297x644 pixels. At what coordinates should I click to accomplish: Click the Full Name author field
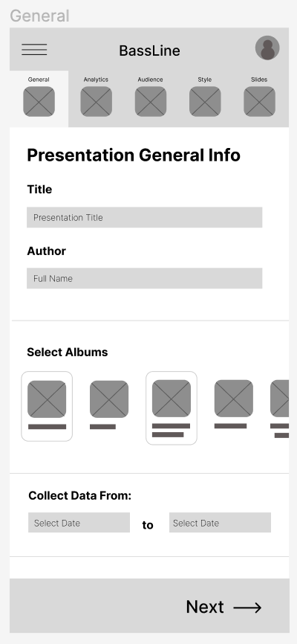tap(144, 278)
